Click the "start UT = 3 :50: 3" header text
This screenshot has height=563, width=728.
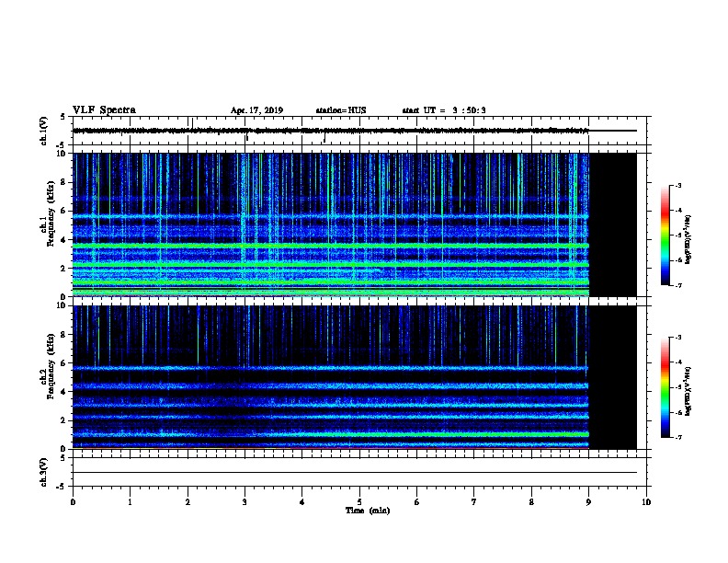(444, 110)
